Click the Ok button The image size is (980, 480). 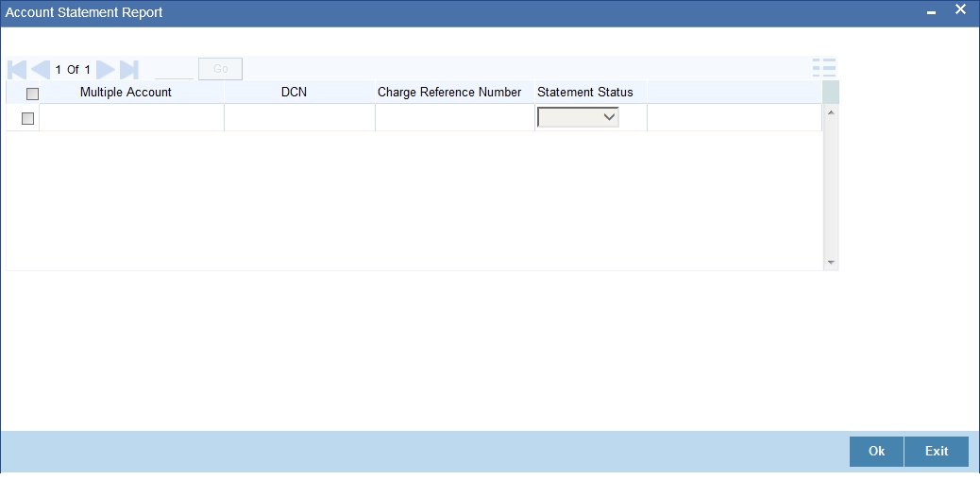pos(876,452)
